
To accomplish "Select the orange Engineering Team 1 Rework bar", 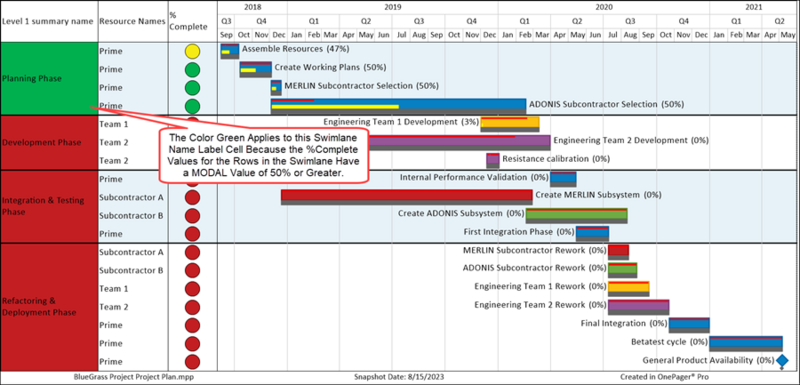I will click(x=629, y=289).
